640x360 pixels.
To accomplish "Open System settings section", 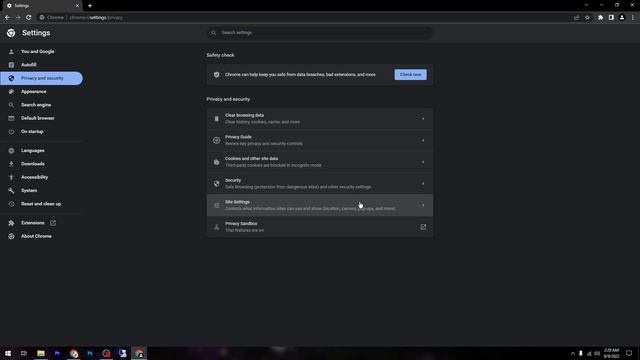I will click(x=29, y=190).
